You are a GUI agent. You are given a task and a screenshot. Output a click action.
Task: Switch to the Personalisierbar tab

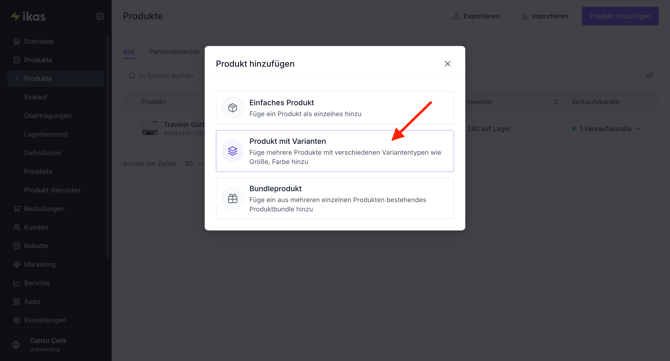tap(174, 52)
